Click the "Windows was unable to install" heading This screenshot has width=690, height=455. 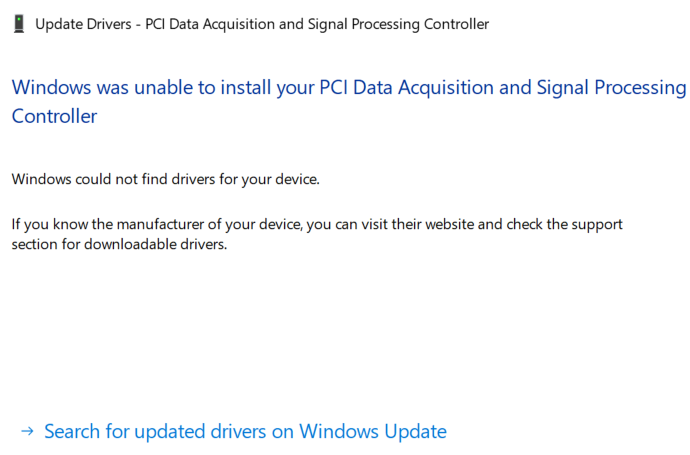(x=128, y=87)
